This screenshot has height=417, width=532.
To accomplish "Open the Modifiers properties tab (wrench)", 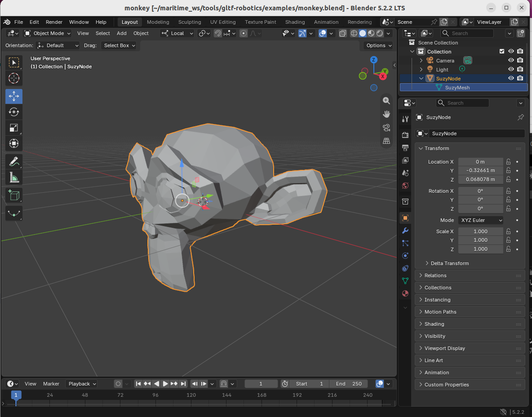I will (405, 231).
